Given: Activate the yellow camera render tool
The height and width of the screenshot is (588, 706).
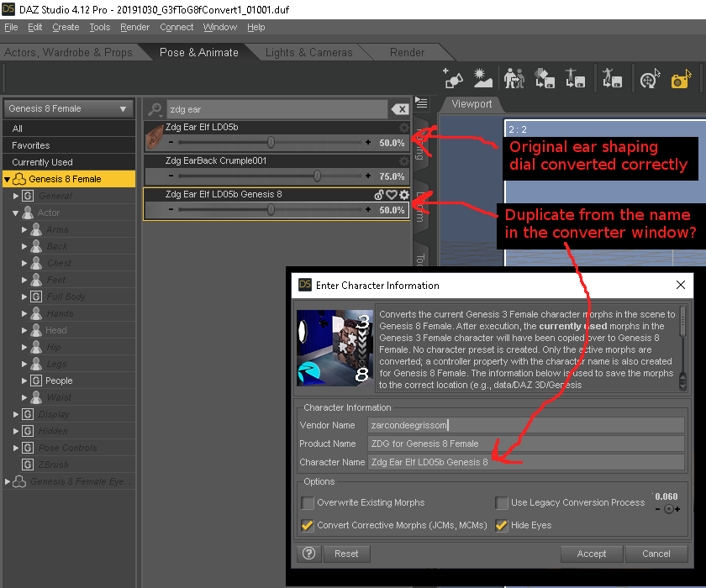Looking at the screenshot, I should [x=681, y=79].
